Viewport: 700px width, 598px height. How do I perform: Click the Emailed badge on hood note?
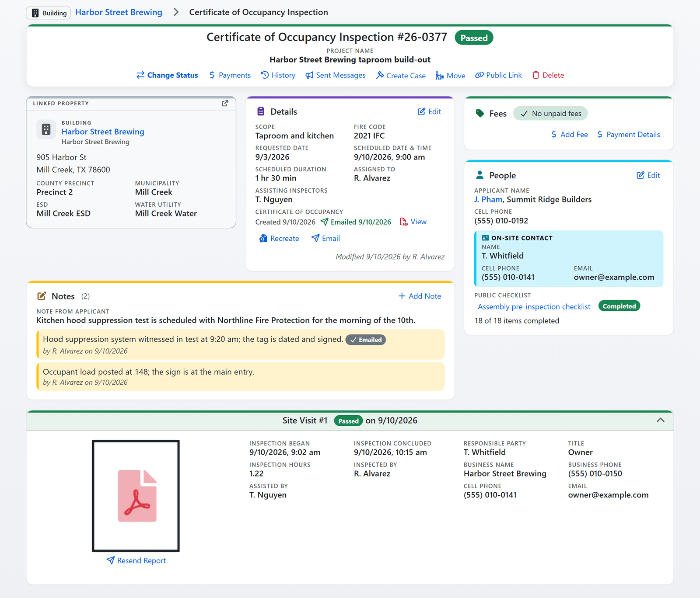(x=366, y=340)
